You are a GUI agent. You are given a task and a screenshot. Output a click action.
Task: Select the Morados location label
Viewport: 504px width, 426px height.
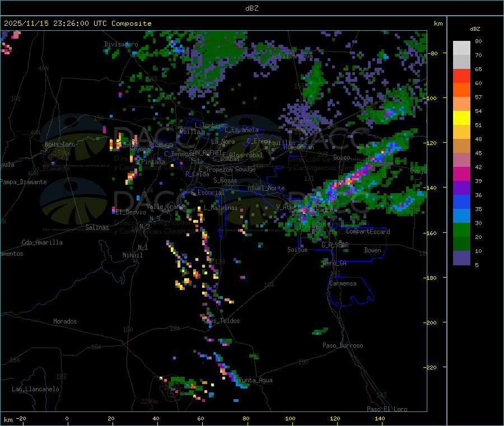point(65,321)
